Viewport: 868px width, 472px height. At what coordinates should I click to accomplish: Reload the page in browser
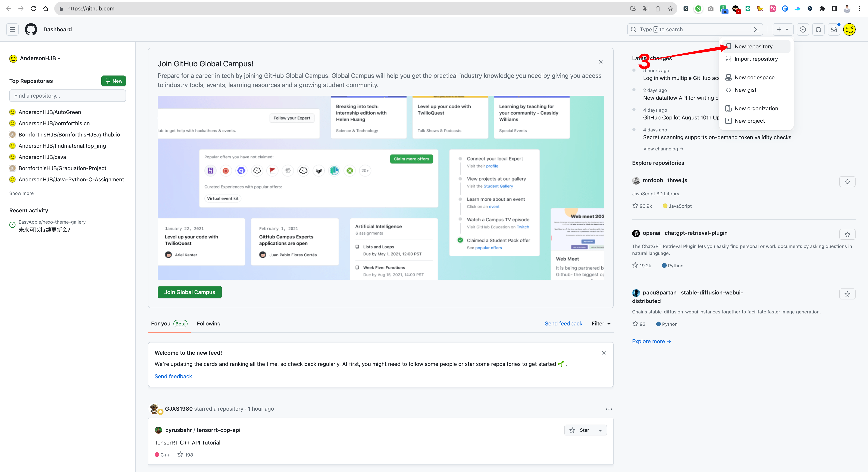[x=33, y=8]
